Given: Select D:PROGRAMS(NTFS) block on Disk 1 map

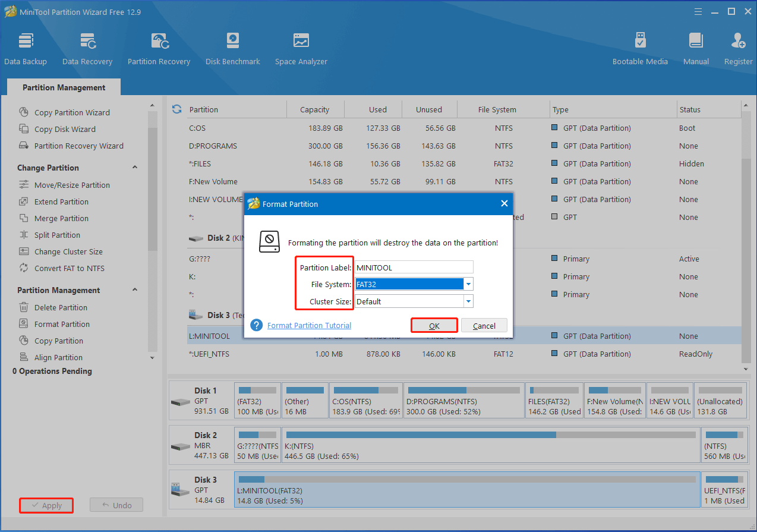Looking at the screenshot, I should 463,400.
